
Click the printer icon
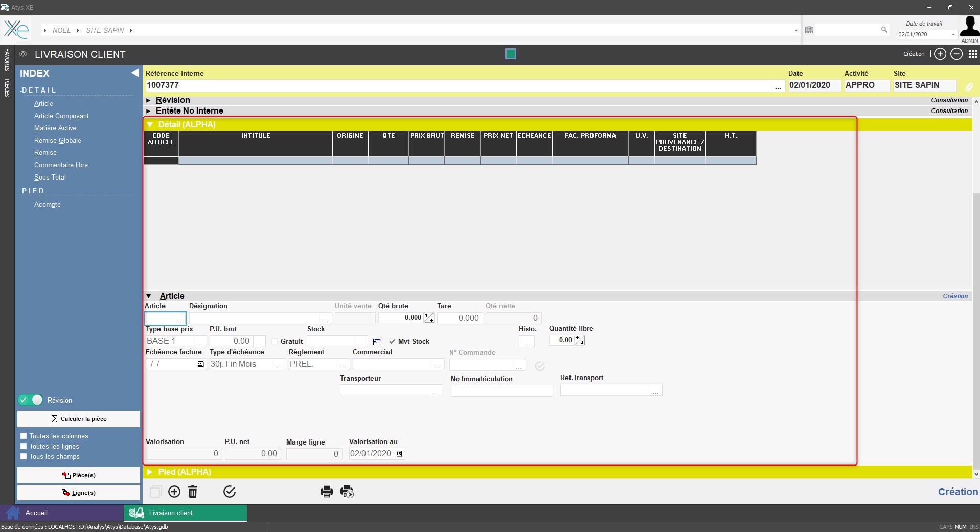click(x=326, y=492)
